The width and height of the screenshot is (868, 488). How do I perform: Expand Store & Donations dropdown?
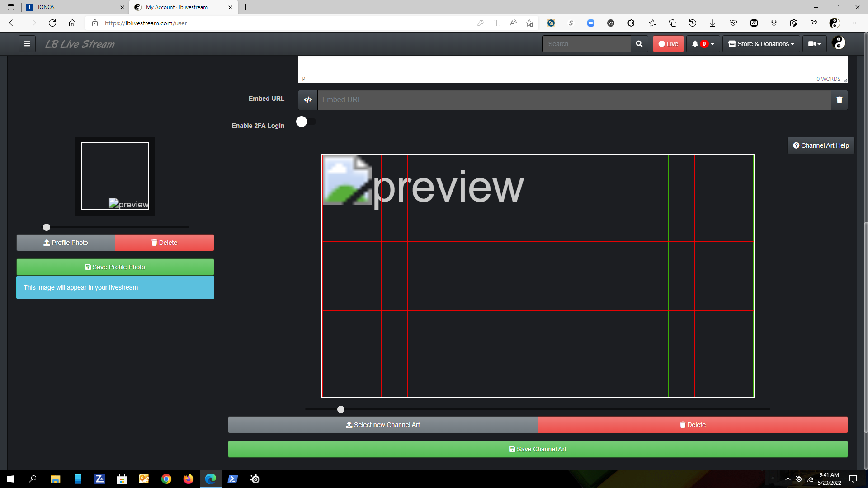click(x=761, y=44)
